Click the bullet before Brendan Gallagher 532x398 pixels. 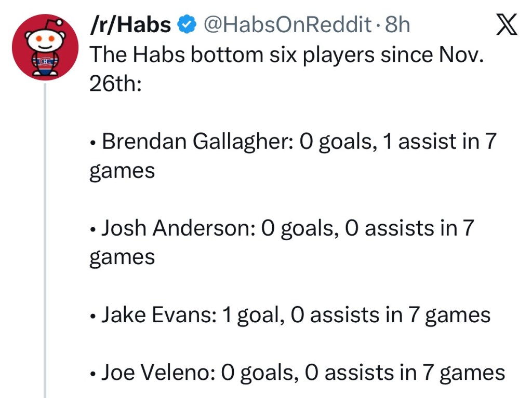point(92,143)
